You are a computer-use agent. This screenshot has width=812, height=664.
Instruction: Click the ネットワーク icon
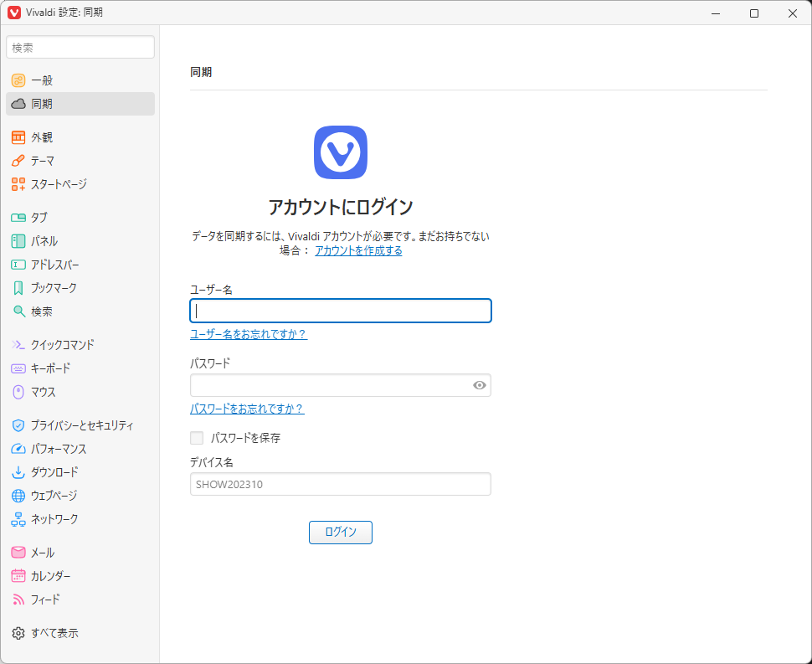coord(18,519)
